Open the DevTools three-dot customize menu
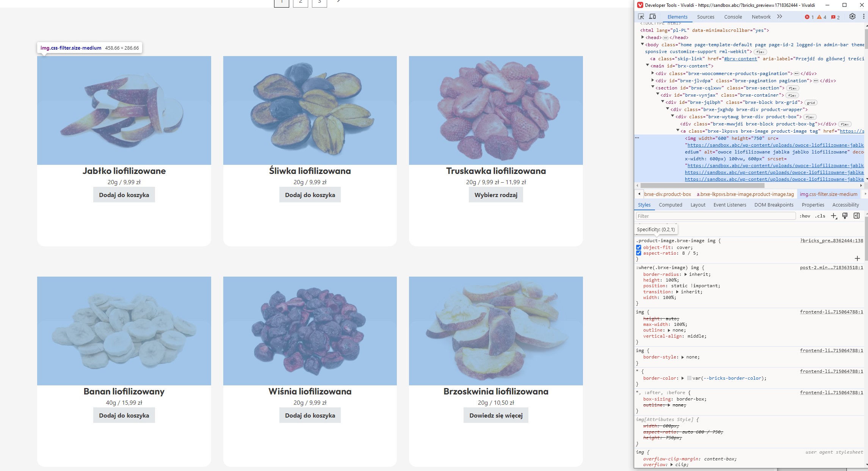The width and height of the screenshot is (868, 471). pyautogui.click(x=863, y=17)
